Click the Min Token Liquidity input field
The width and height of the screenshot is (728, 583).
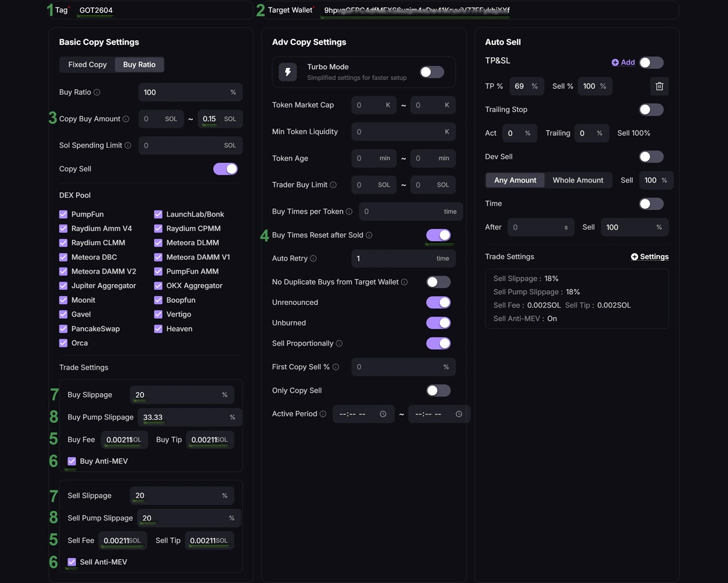point(399,132)
